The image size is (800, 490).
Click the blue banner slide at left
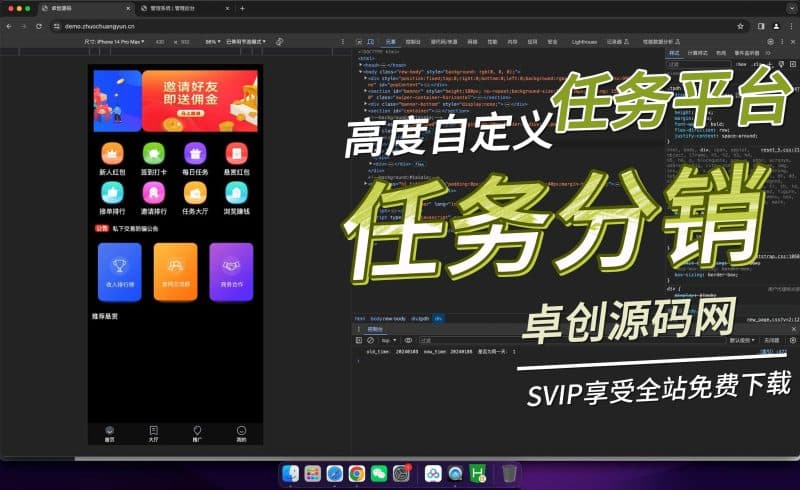(x=117, y=101)
